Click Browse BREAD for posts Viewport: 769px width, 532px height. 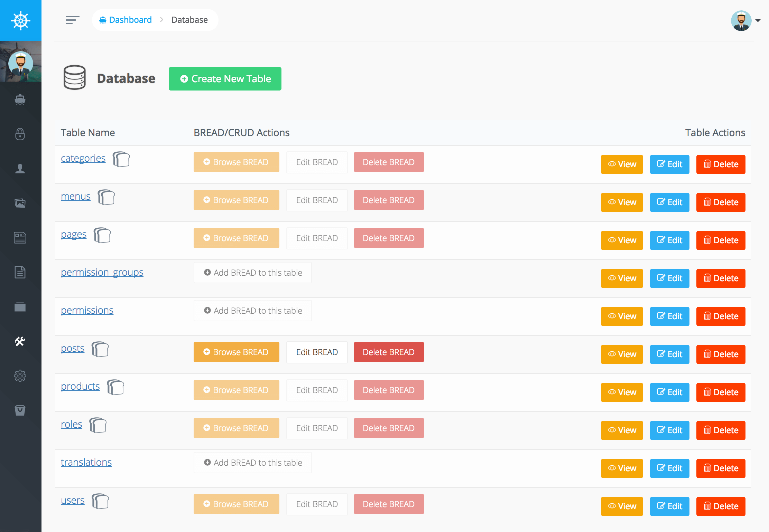236,352
